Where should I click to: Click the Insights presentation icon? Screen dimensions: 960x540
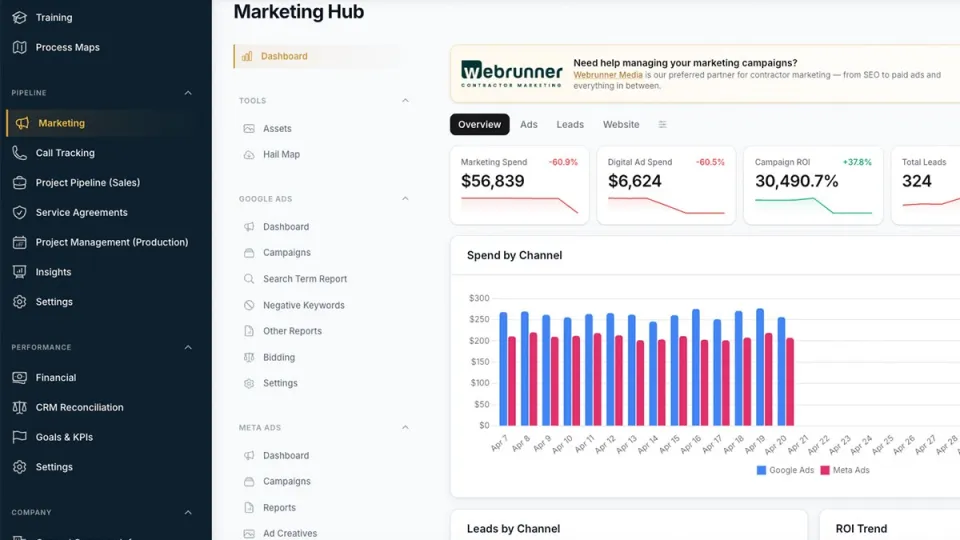tap(20, 272)
